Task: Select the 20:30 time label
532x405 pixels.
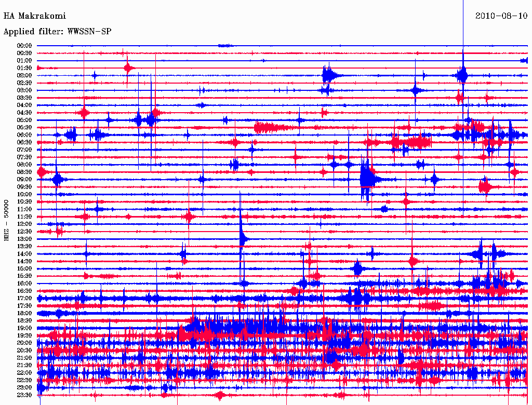Action: click(x=24, y=350)
